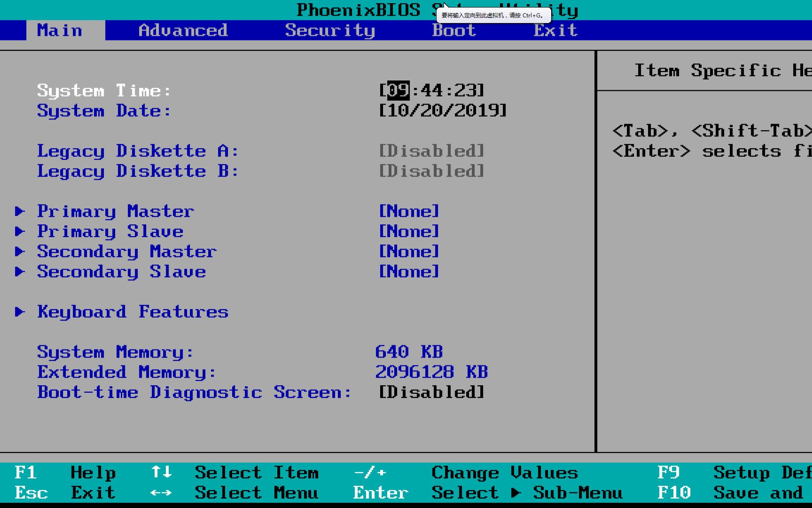Screen dimensions: 812x508
Task: Click the up-down arrows Select Item hint
Action: tap(234, 473)
